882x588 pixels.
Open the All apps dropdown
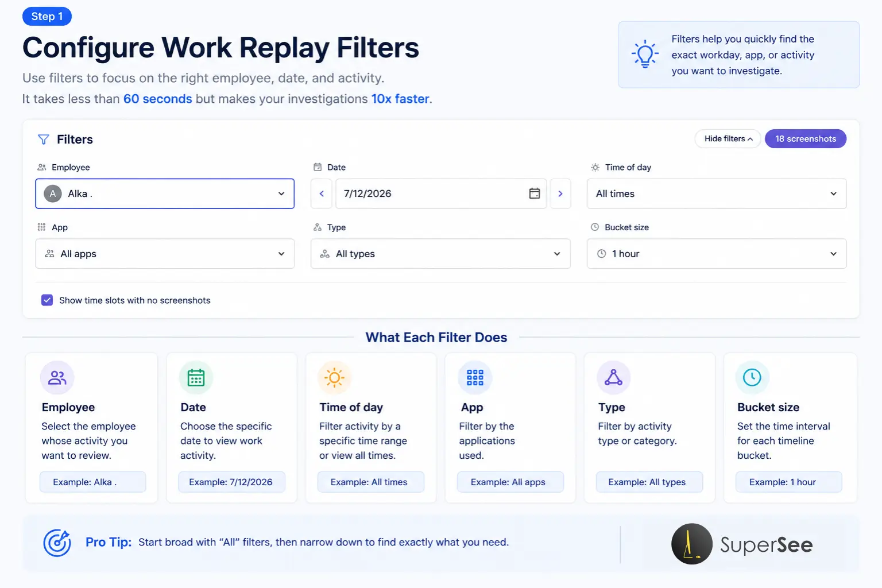[165, 254]
